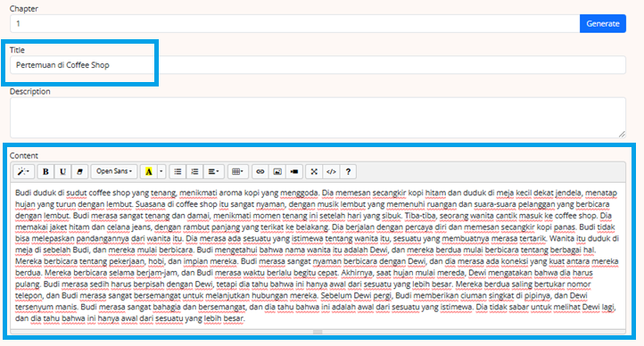Open the paragraph alignment menu
644x346 pixels.
click(213, 171)
